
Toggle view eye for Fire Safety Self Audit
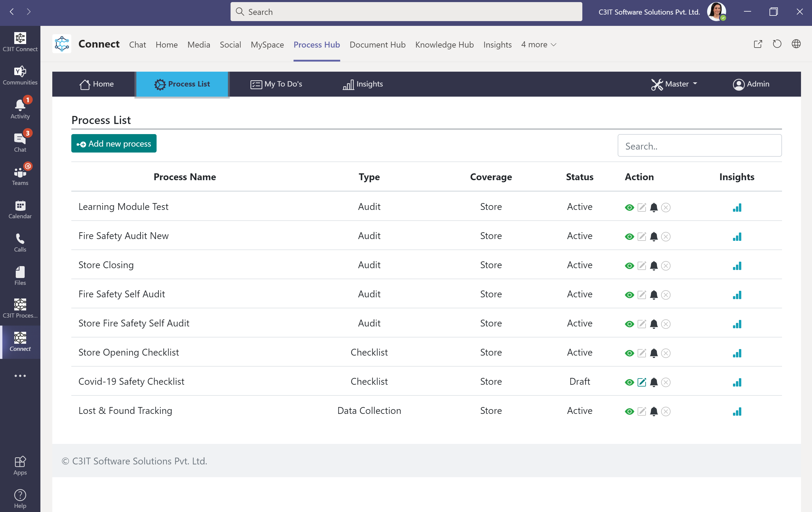tap(629, 295)
